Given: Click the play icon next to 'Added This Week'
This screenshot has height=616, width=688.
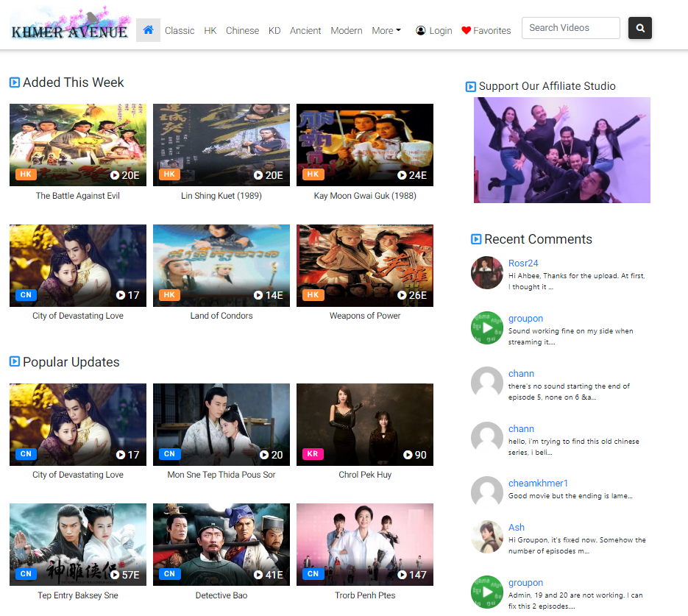Looking at the screenshot, I should pyautogui.click(x=15, y=82).
